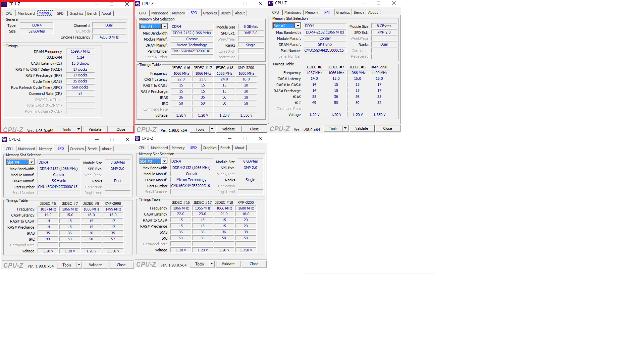Click CPU-Z app icon in Memory window titlebar

tap(4, 4)
